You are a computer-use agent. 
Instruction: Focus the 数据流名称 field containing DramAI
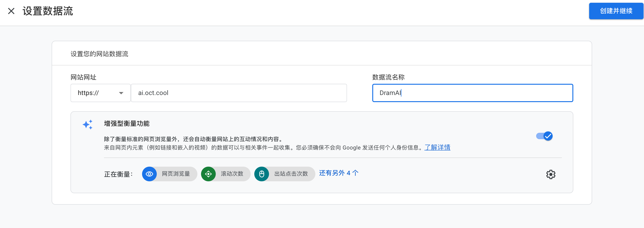click(473, 93)
